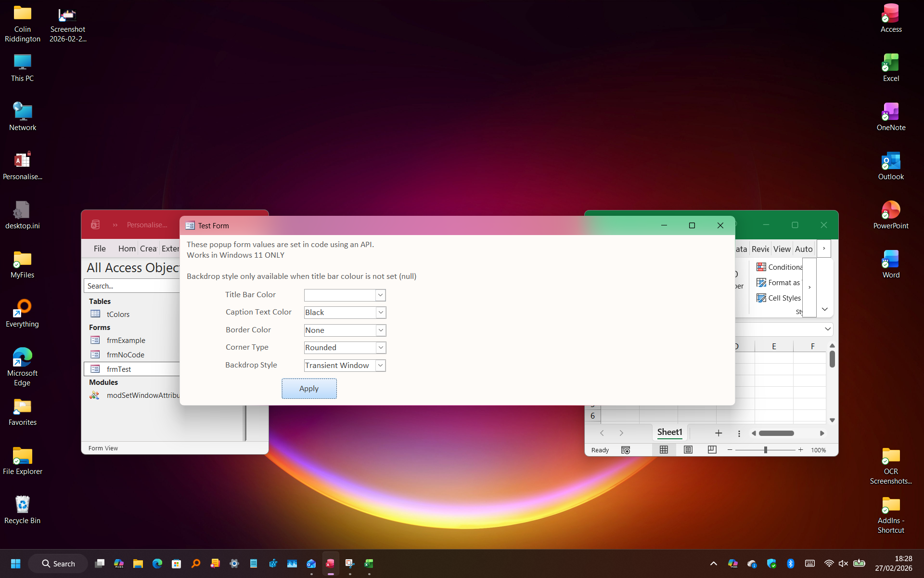
Task: Select the modSetWindowAttribute module in Access
Action: point(135,395)
